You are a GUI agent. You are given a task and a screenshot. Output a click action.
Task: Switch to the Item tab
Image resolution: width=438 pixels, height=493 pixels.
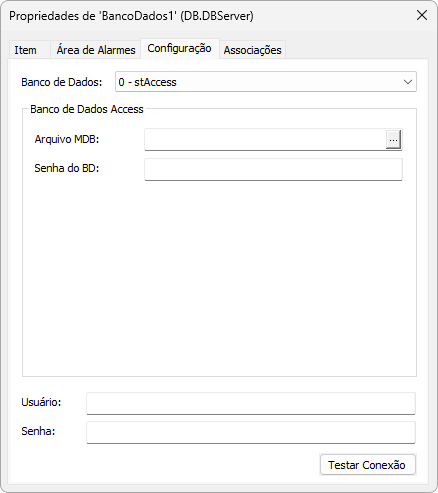click(29, 50)
